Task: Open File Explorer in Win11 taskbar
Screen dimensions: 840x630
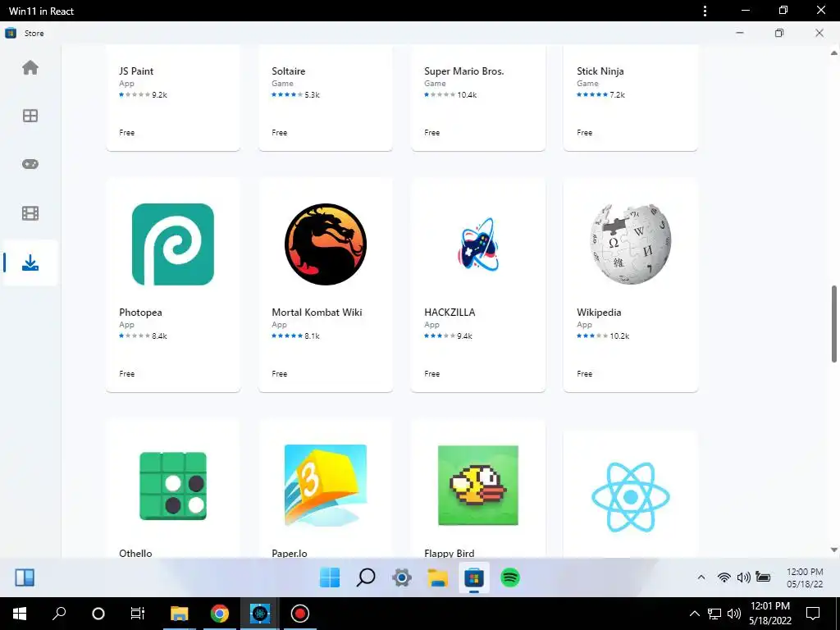Action: (x=438, y=578)
